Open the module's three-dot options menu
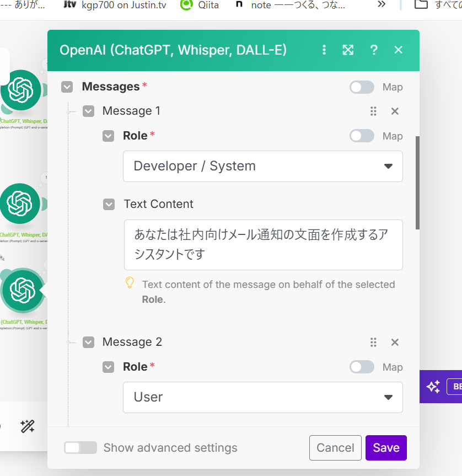This screenshot has width=462, height=476. click(324, 50)
